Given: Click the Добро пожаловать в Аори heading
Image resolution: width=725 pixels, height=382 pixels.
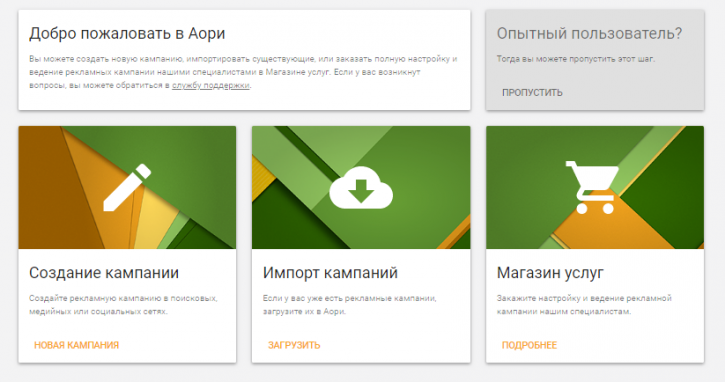Looking at the screenshot, I should [x=127, y=34].
